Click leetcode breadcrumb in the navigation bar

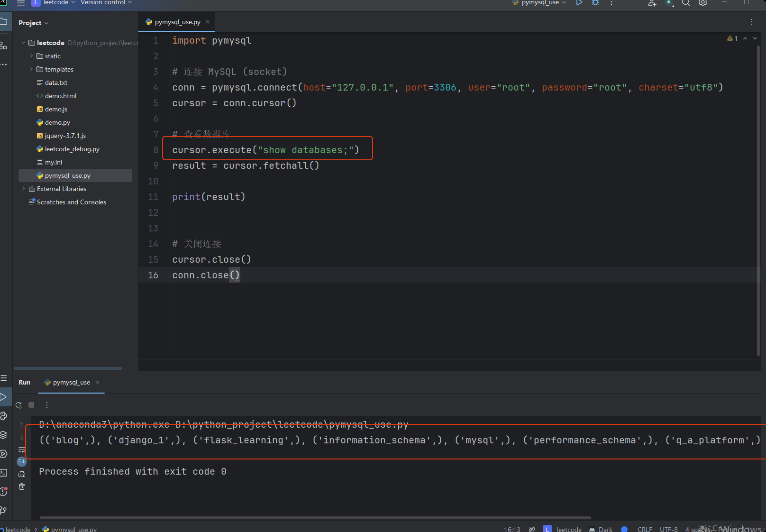click(x=18, y=529)
